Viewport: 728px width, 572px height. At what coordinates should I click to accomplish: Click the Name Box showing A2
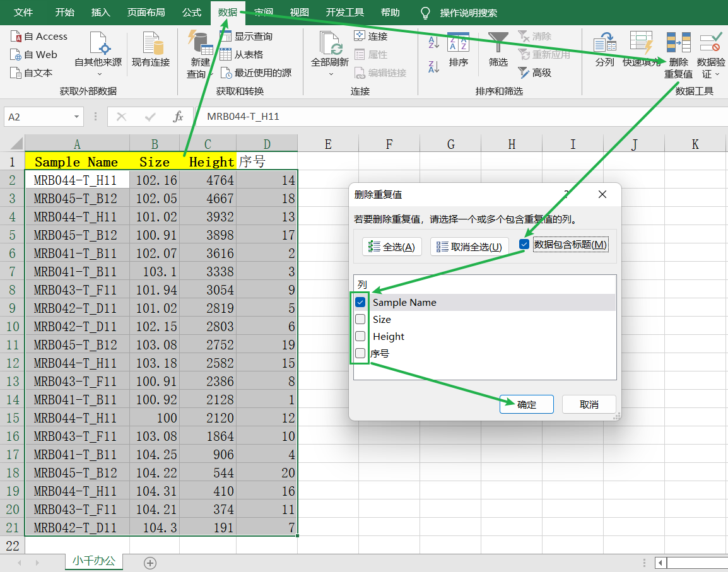(38, 117)
